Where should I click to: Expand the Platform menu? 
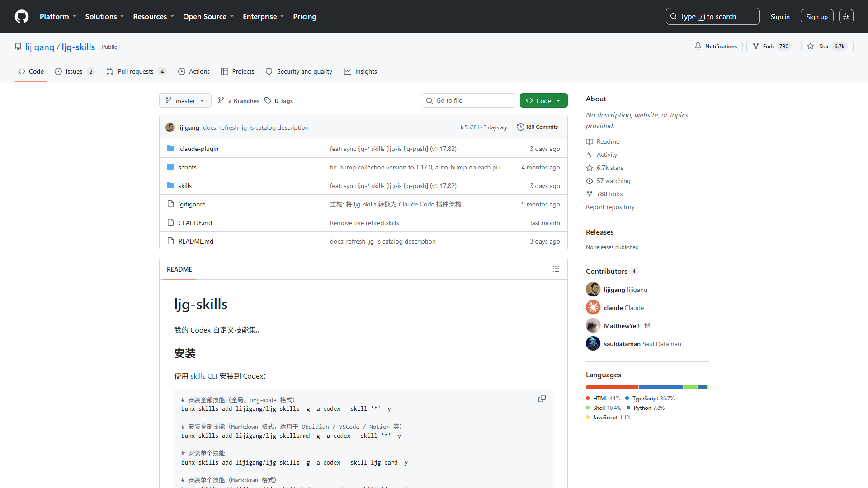pyautogui.click(x=58, y=16)
